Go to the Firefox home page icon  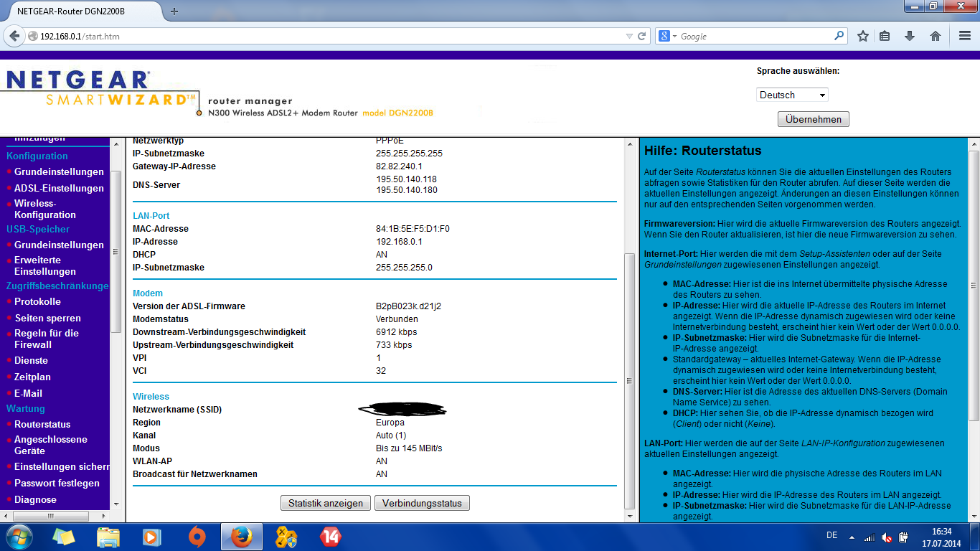point(936,36)
